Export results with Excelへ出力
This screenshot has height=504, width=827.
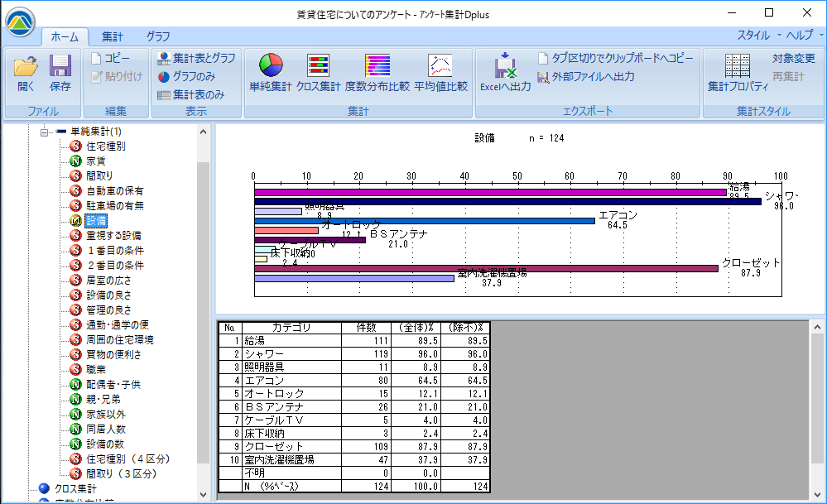[505, 73]
